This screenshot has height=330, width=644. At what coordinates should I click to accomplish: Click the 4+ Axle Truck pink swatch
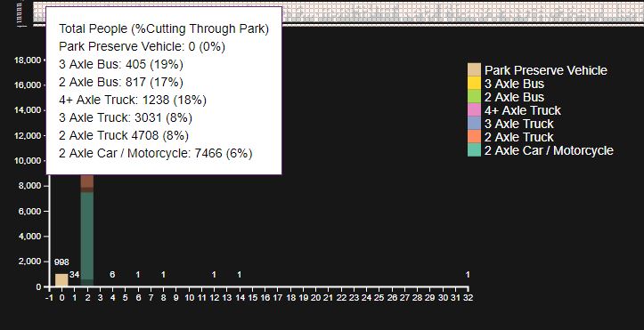475,110
